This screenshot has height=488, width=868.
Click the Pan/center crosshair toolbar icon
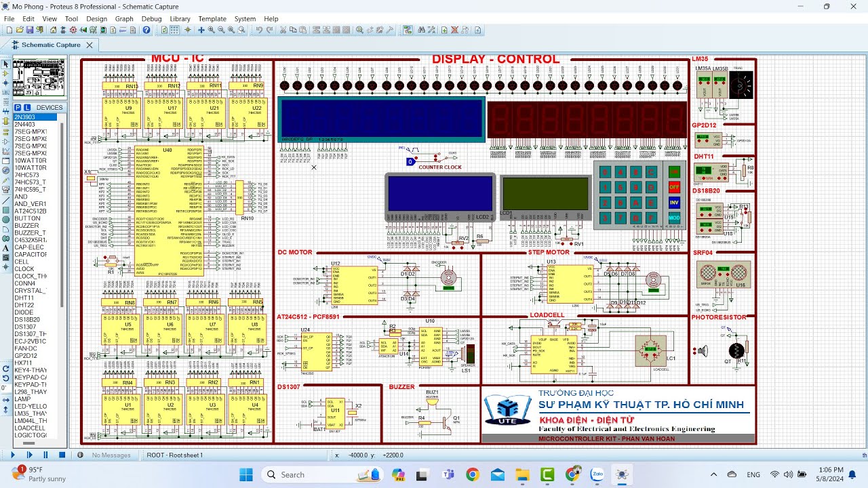pos(201,30)
